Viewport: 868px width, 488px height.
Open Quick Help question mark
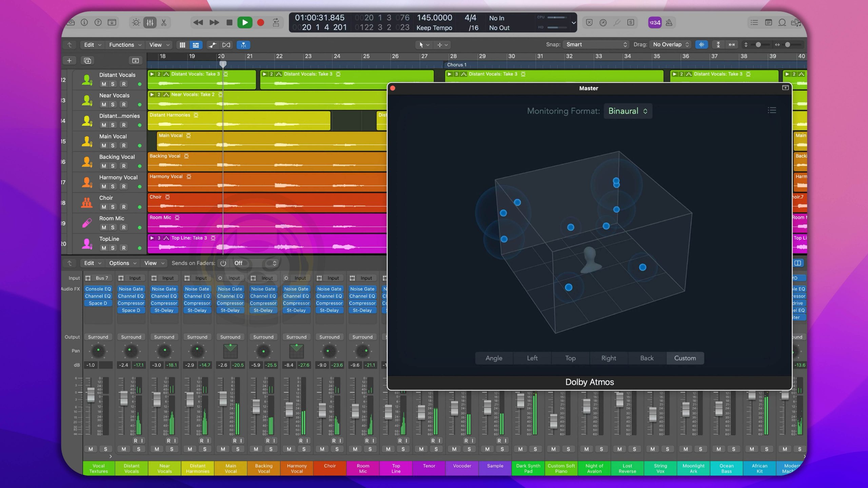98,23
